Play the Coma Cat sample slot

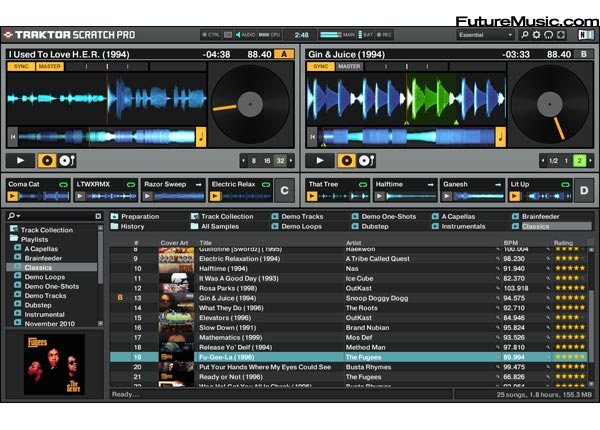(x=13, y=196)
